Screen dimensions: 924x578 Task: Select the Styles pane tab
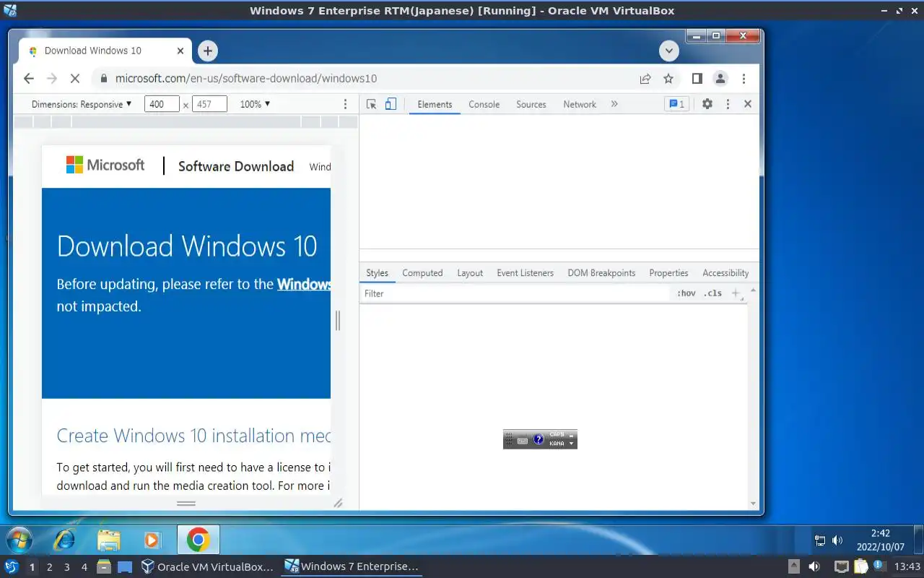click(377, 273)
